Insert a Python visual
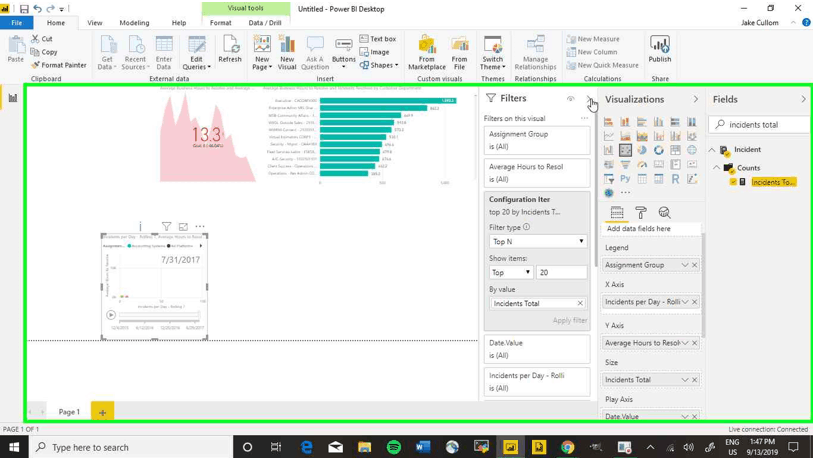This screenshot has height=460, width=815. (625, 179)
